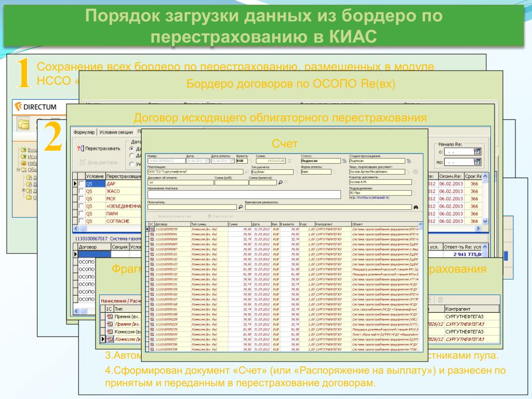Click the Перестраховать button
Image resolution: width=532 pixels, height=399 pixels.
pyautogui.click(x=98, y=148)
